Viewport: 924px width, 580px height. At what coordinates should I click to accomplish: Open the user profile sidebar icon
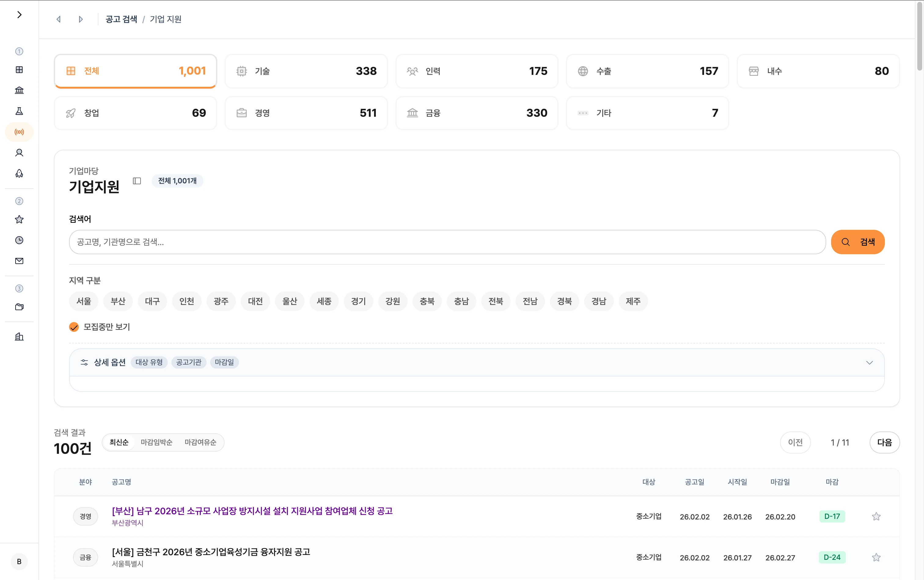[19, 153]
